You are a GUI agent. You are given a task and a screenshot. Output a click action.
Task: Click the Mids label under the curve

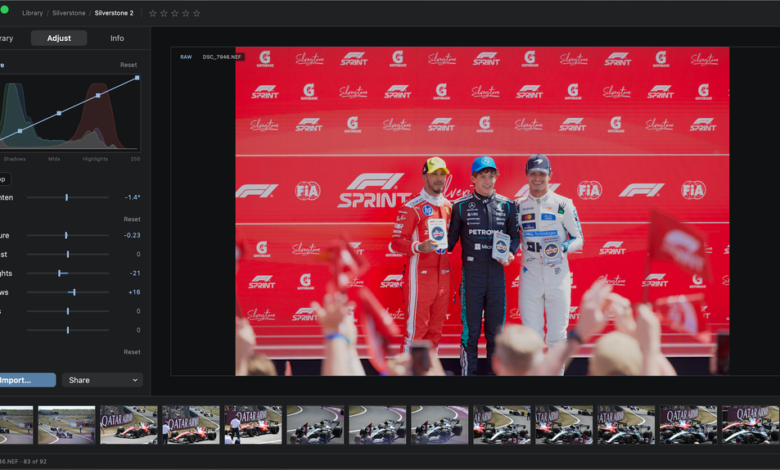click(54, 159)
